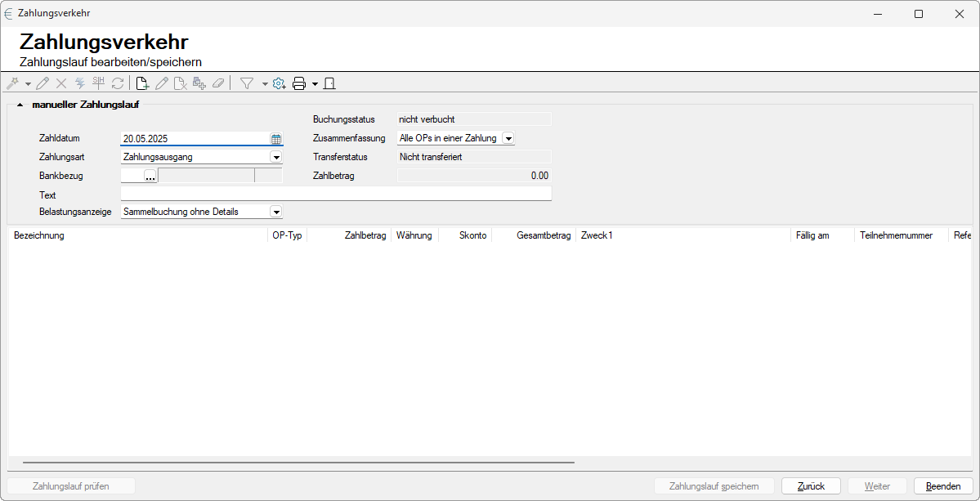Click the new document icon in toolbar

pos(142,83)
